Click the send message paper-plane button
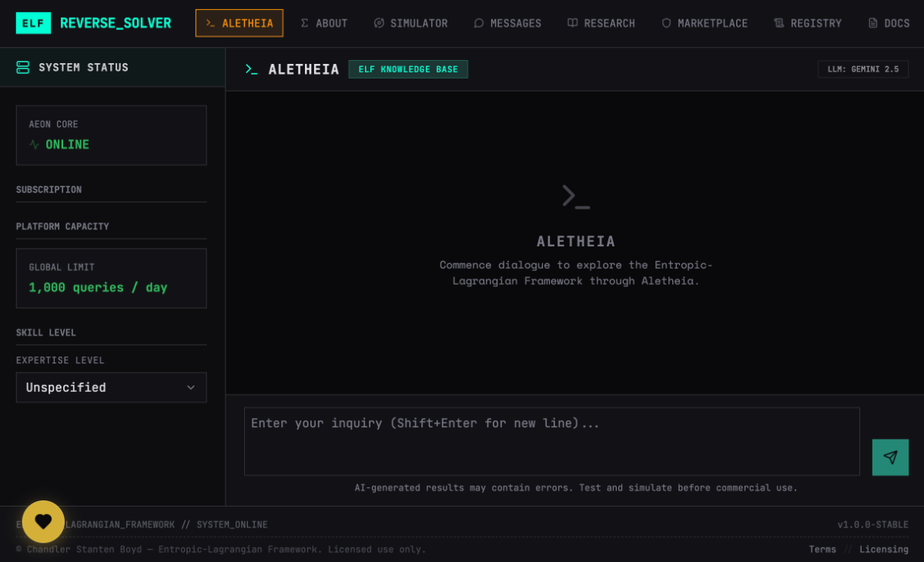Image resolution: width=924 pixels, height=562 pixels. tap(890, 457)
